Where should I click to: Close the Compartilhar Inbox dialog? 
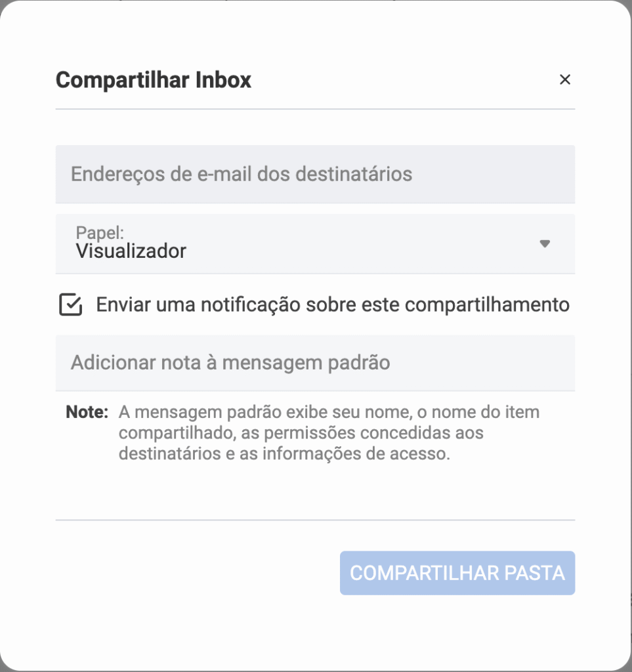pos(564,80)
